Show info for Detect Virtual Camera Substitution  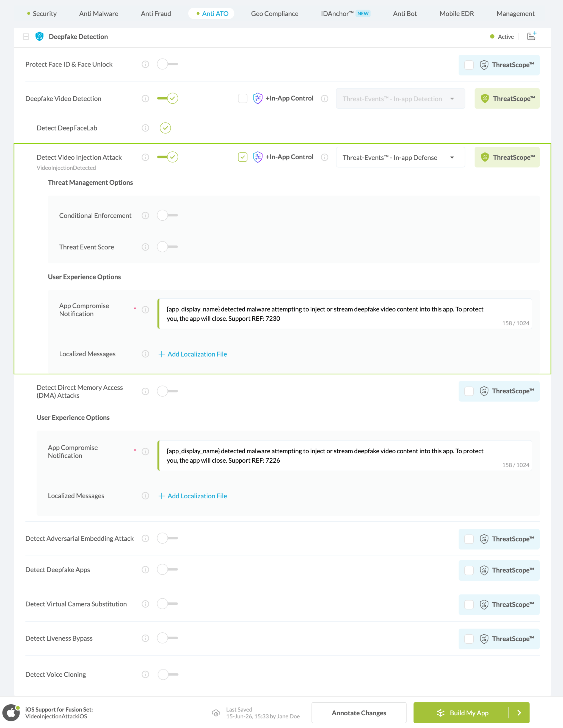pyautogui.click(x=145, y=604)
